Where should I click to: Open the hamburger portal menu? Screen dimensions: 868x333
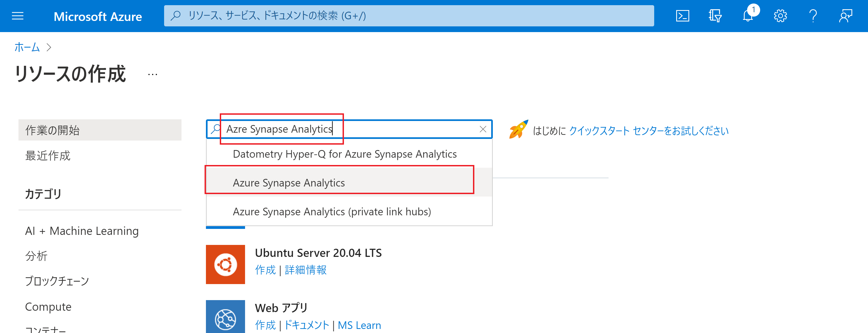[x=17, y=16]
